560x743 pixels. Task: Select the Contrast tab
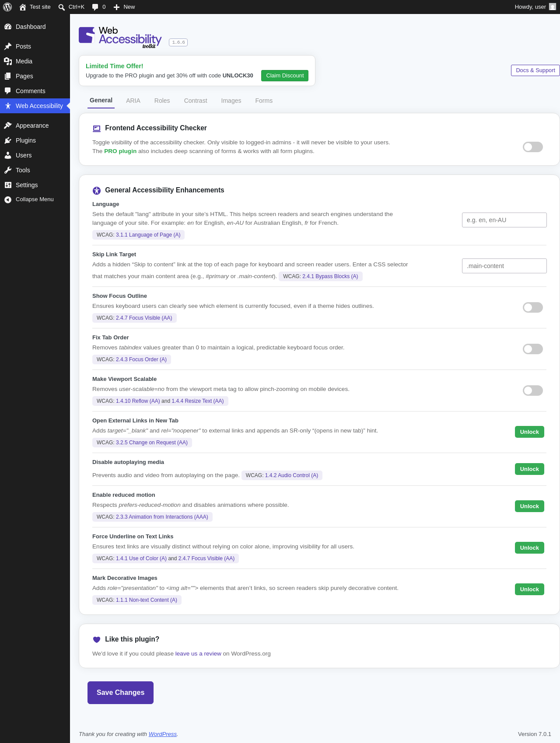(x=196, y=101)
